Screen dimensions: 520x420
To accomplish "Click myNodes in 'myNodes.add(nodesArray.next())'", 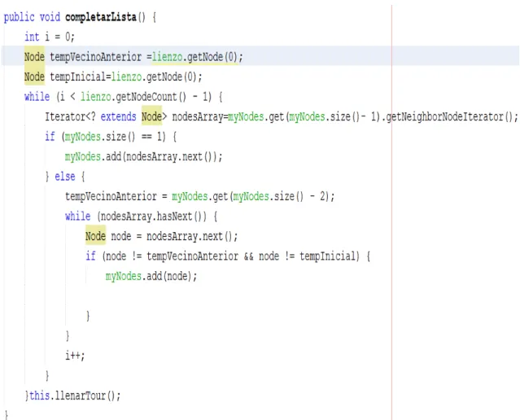I will point(82,156).
